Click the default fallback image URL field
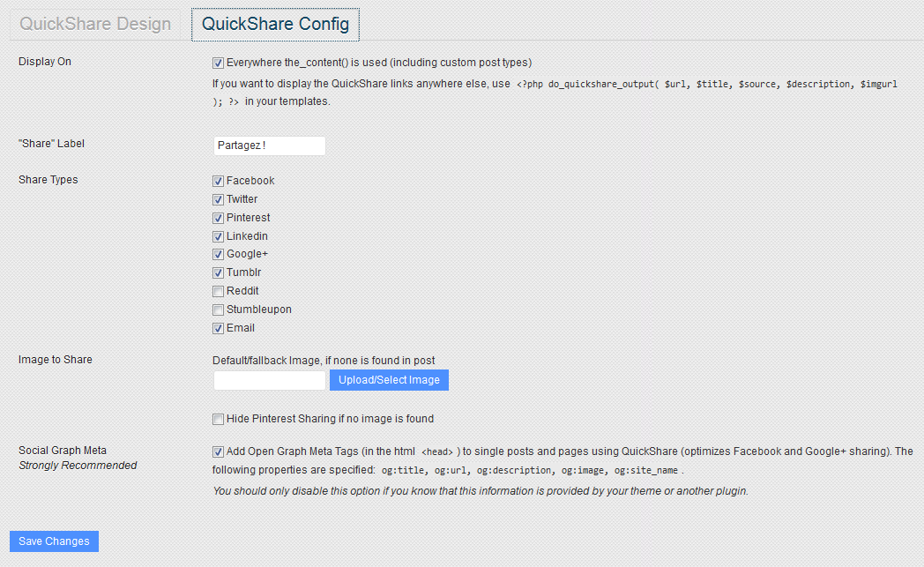The width and height of the screenshot is (924, 567). pyautogui.click(x=269, y=380)
